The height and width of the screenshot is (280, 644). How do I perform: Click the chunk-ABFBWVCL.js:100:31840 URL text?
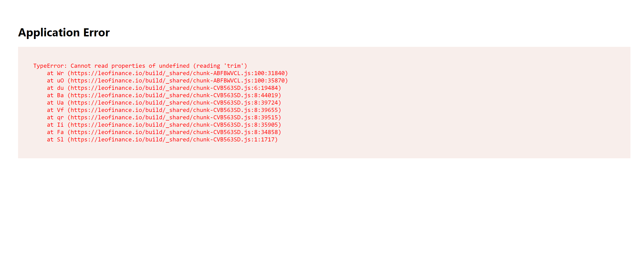point(178,73)
